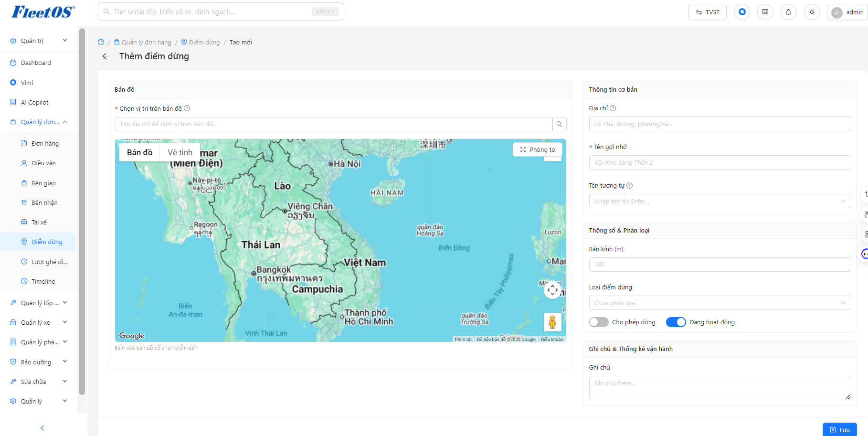Toggle the Đang hoạt động switch

(x=676, y=322)
